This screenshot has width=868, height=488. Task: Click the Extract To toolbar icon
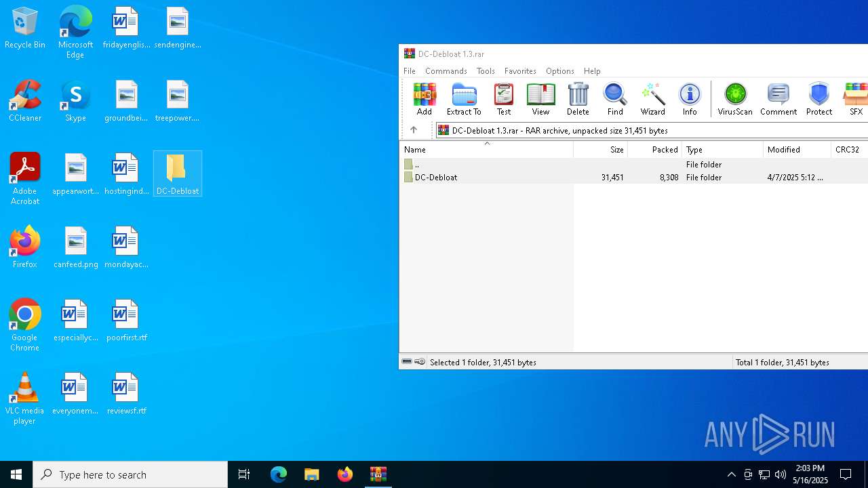[x=464, y=99]
